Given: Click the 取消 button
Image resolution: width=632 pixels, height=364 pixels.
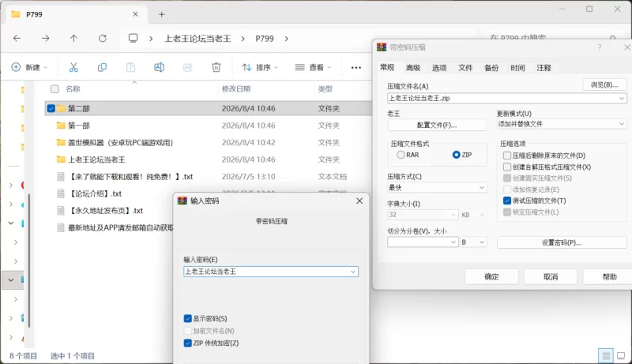Looking at the screenshot, I should [551, 276].
